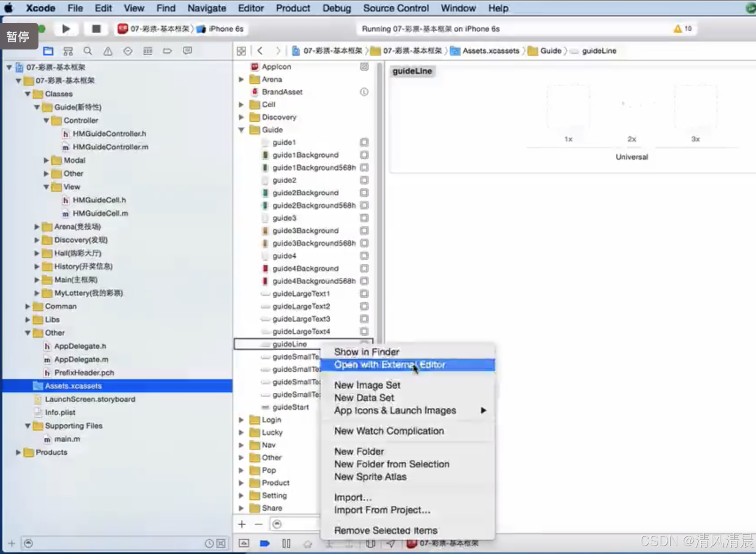This screenshot has width=756, height=554.
Task: Click plus button at navigator bottom
Action: pyautogui.click(x=11, y=543)
